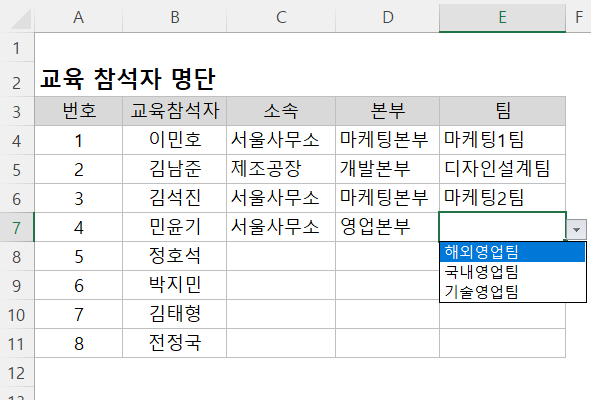
Task: Select row 9 header
Action: tap(17, 286)
